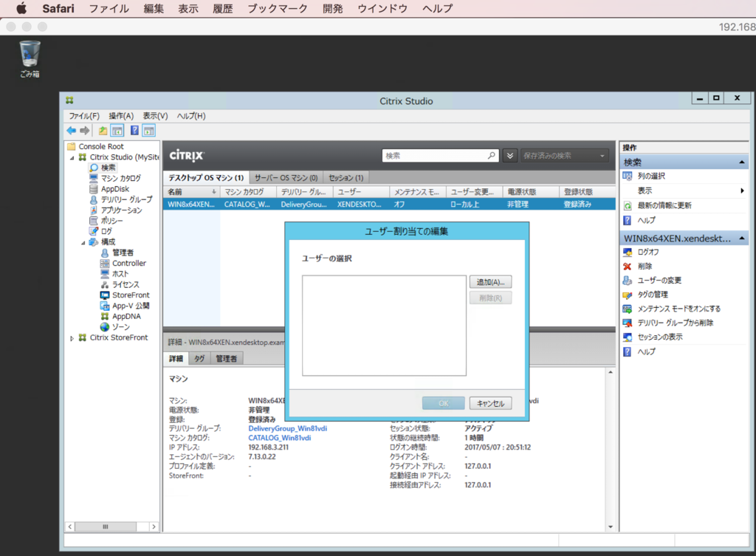Screen dimensions: 756x556
Task: Click the back arrow toolbar icon
Action: pos(72,130)
